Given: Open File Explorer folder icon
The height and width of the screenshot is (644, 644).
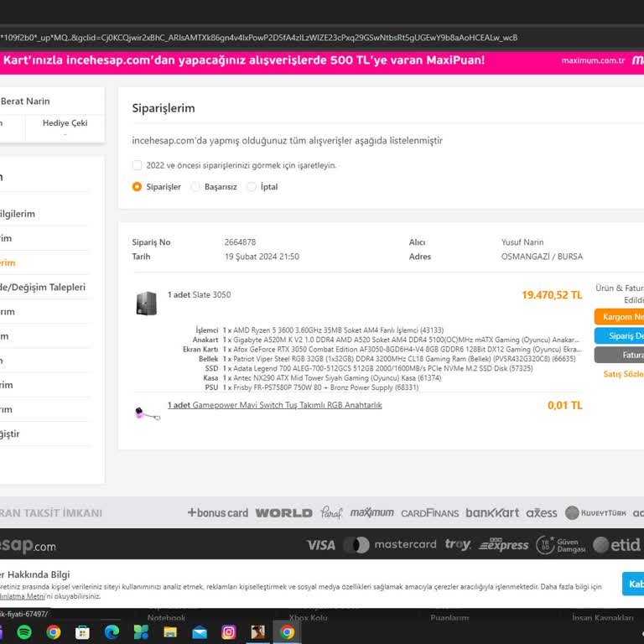Looking at the screenshot, I should point(170,631).
